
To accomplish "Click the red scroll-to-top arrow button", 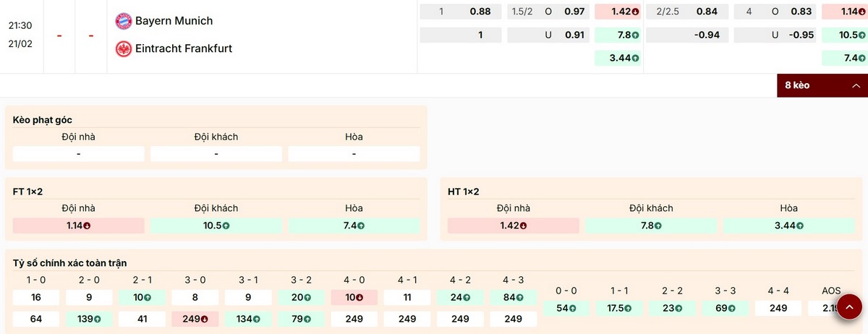I will pos(849,307).
